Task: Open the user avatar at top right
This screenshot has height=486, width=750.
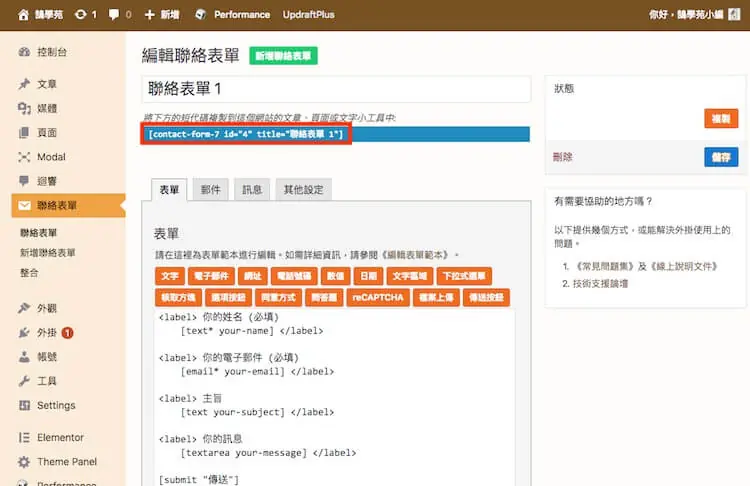Action: tap(734, 15)
